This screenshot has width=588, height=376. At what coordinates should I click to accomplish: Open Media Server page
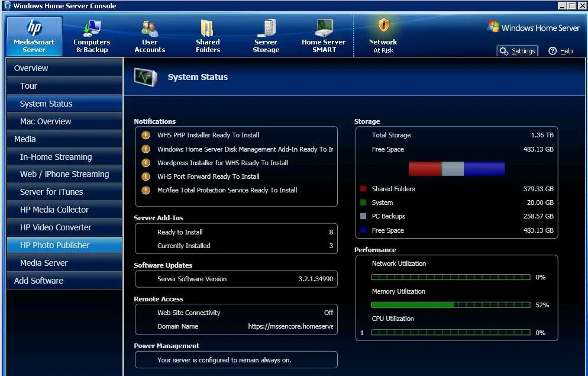pyautogui.click(x=64, y=263)
